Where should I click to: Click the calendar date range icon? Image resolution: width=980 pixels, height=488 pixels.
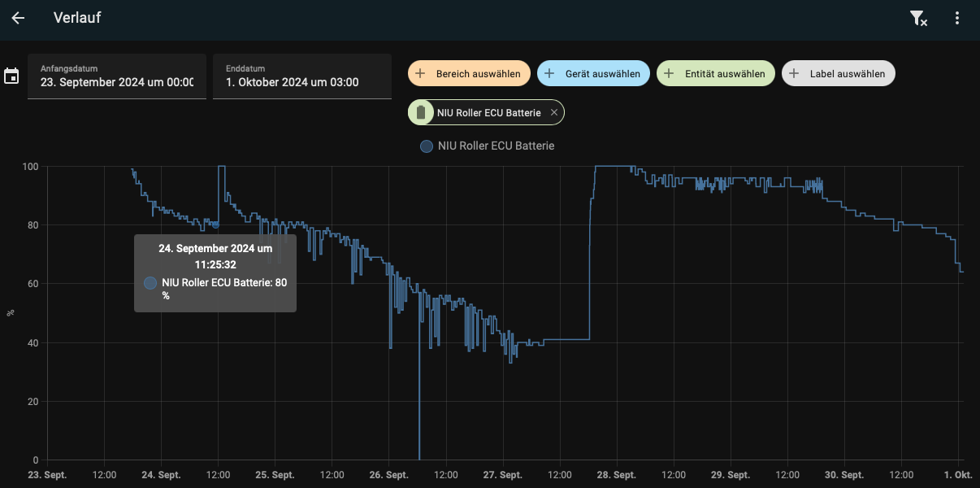coord(11,76)
